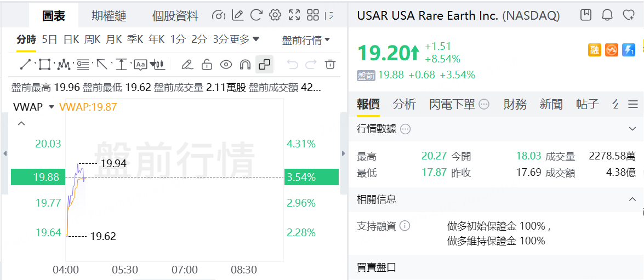The width and height of the screenshot is (644, 280).
Task: Add stock to watchlist heart icon
Action: [629, 15]
